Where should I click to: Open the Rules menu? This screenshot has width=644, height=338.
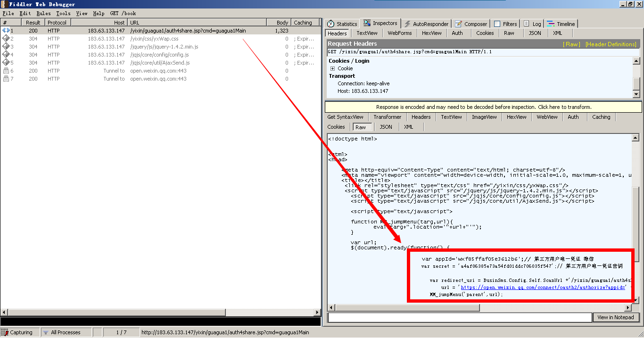click(x=43, y=13)
